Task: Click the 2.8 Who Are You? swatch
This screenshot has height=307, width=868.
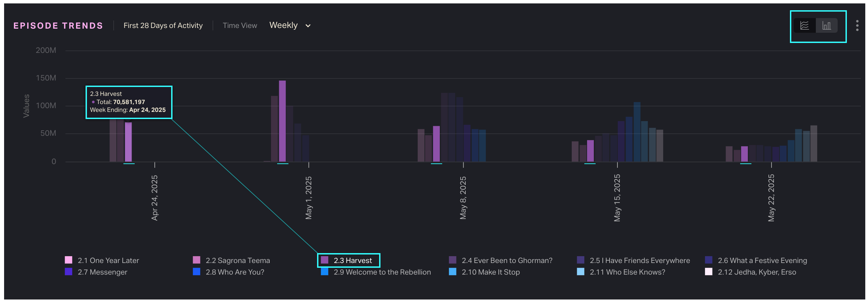Action: tap(196, 272)
